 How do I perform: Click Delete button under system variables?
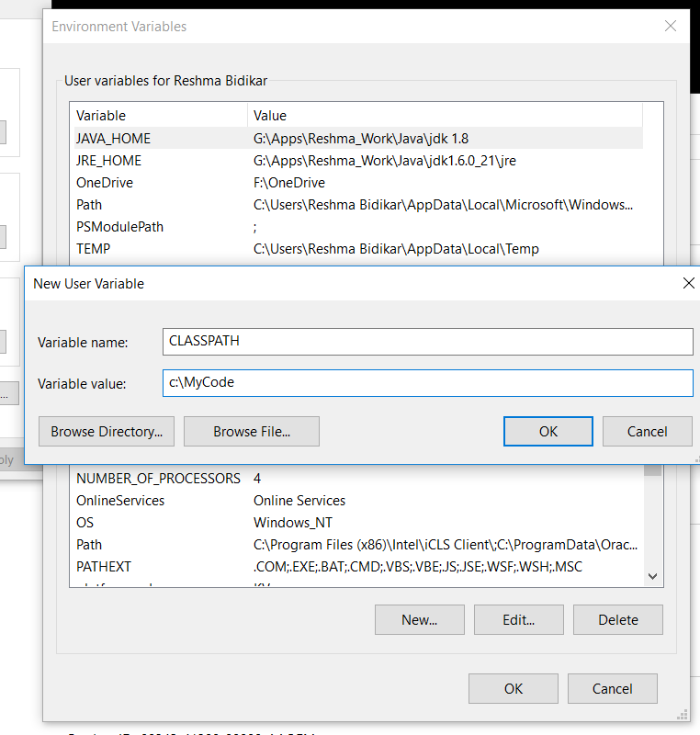(x=617, y=619)
